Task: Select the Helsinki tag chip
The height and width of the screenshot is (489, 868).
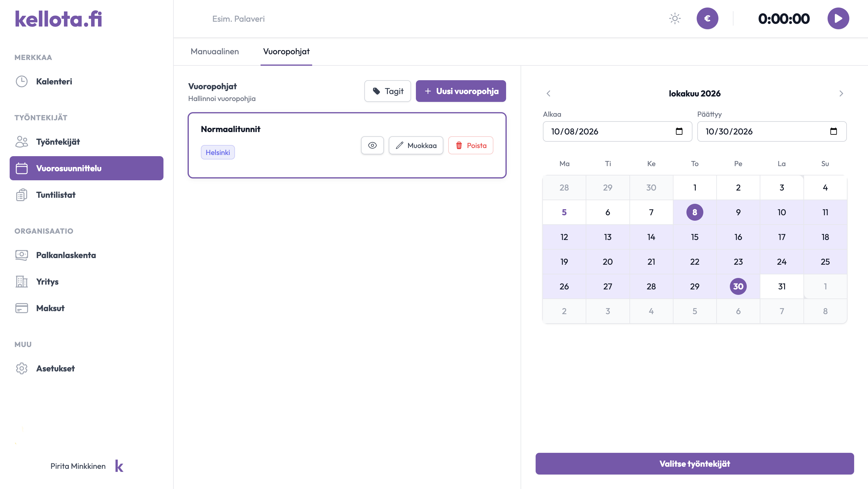Action: point(218,152)
